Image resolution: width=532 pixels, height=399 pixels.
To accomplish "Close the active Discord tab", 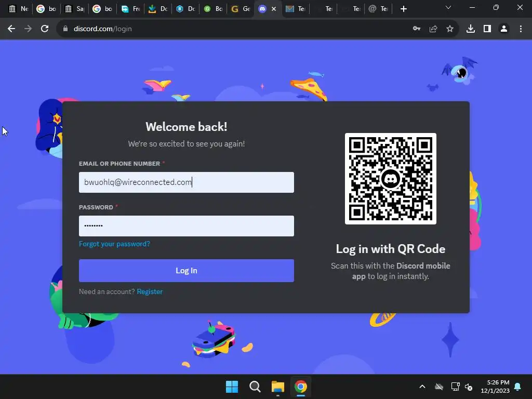I will [x=274, y=9].
